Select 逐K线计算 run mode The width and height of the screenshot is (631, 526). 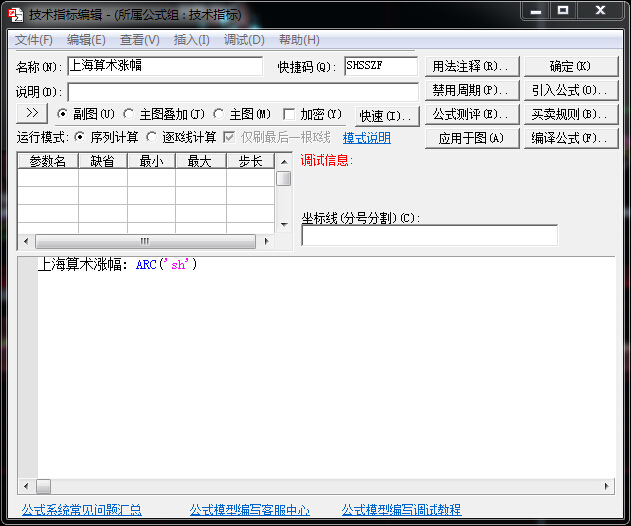[x=152, y=137]
